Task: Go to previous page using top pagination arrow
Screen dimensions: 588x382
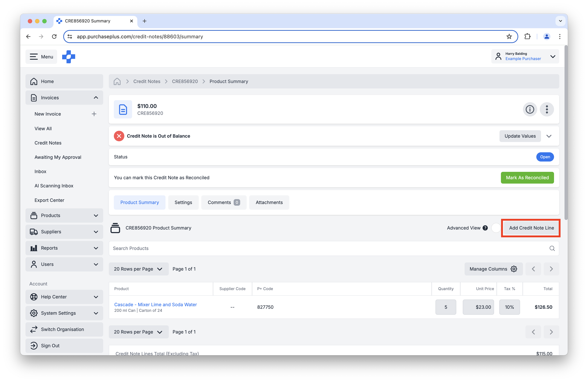Action: pyautogui.click(x=533, y=269)
